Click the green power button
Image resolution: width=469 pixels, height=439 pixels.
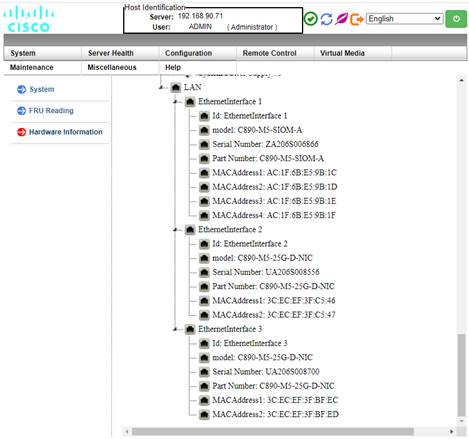pos(456,19)
